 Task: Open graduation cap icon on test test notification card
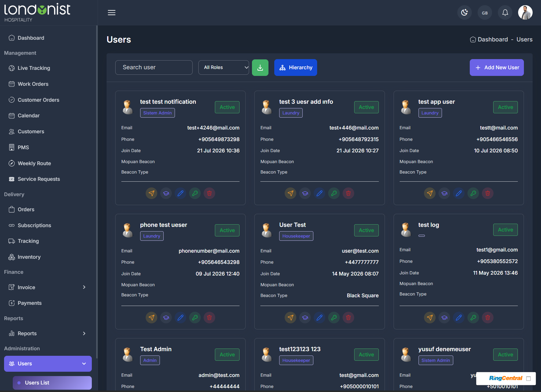[x=166, y=193]
